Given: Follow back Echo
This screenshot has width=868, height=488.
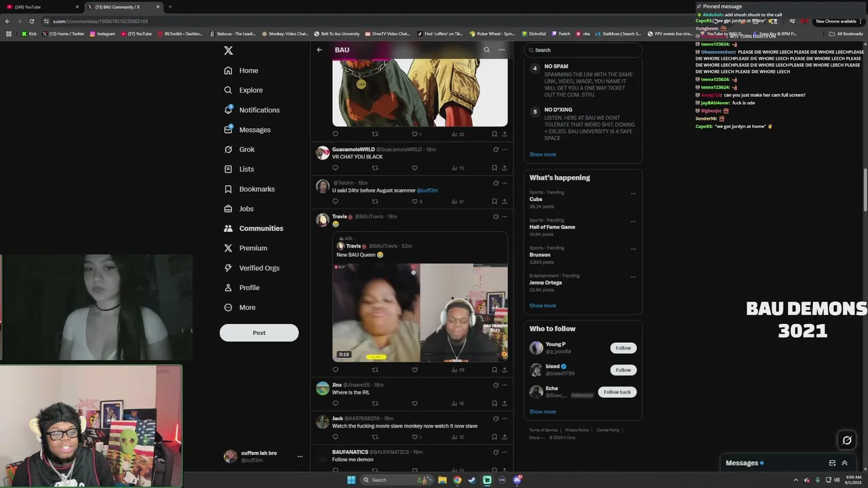Looking at the screenshot, I should coord(617,392).
